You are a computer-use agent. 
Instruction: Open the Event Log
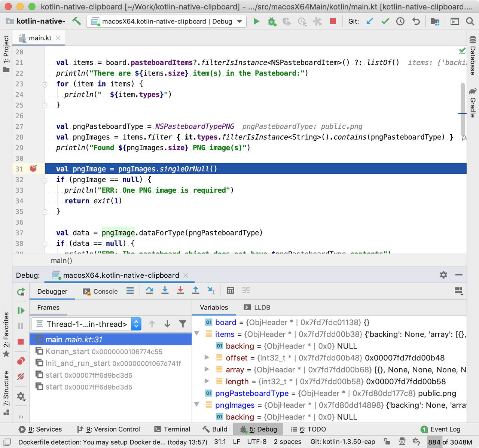(440, 429)
